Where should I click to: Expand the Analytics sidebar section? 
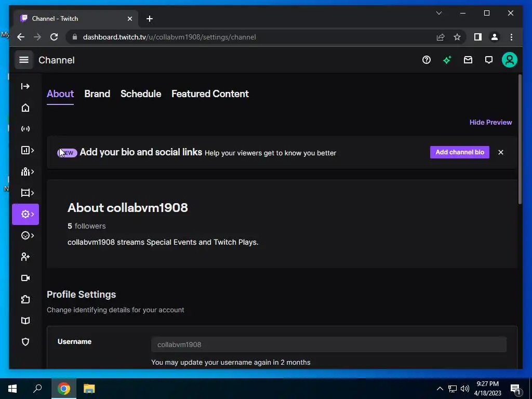click(x=27, y=150)
